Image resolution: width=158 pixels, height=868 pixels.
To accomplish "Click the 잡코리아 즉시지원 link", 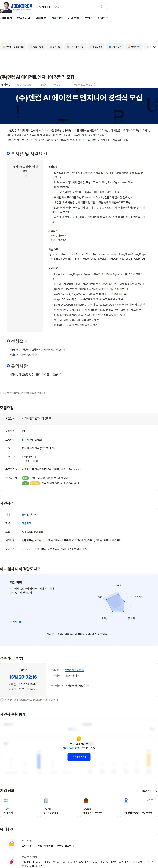I will coord(74,670).
